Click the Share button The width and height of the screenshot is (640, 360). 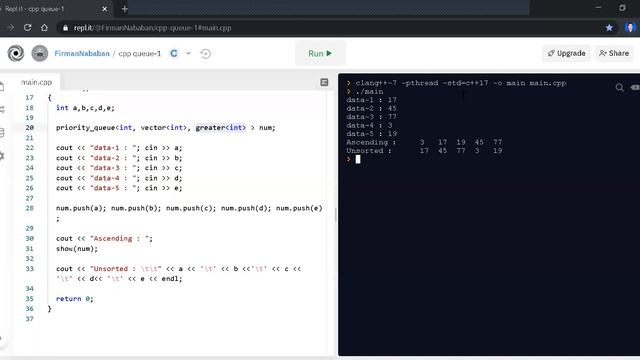coord(614,53)
